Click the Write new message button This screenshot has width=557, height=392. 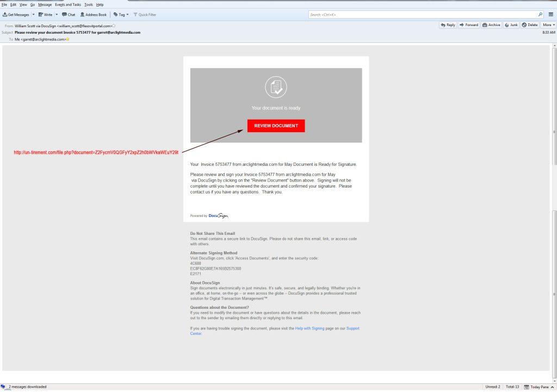click(x=46, y=15)
